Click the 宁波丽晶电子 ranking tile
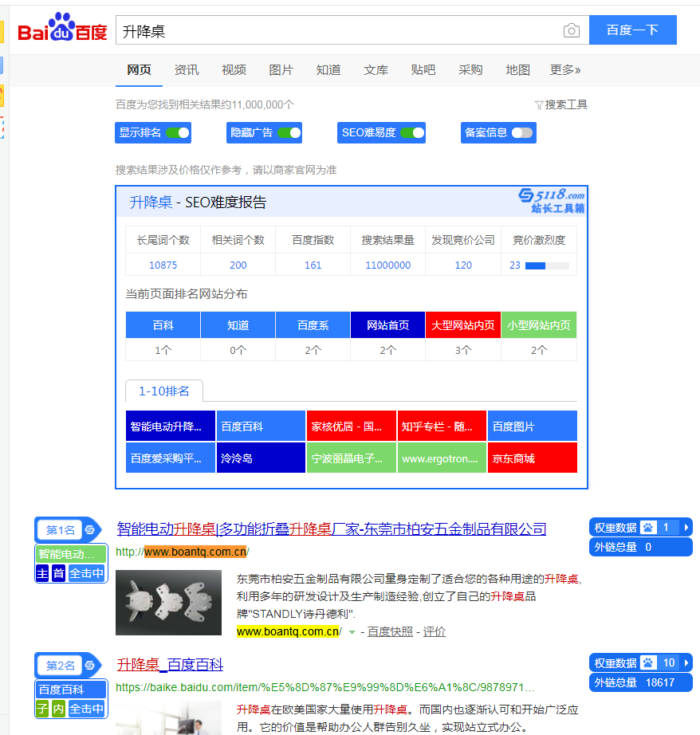 click(x=352, y=458)
